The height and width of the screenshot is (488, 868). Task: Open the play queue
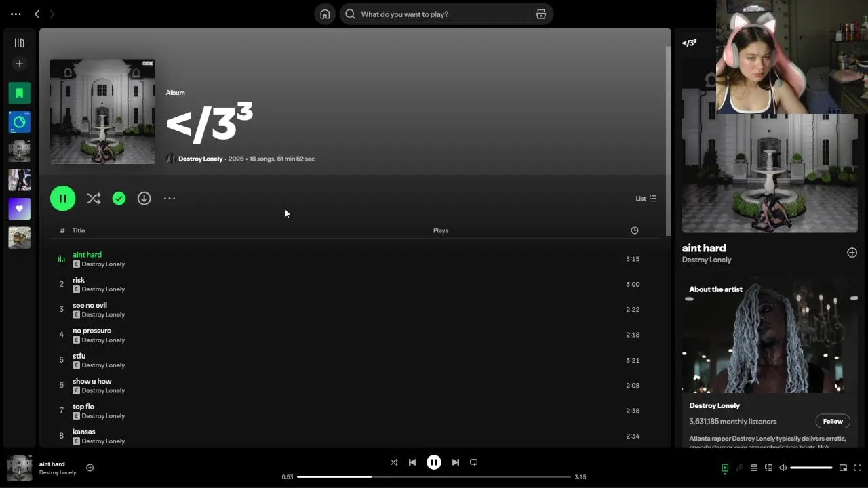pyautogui.click(x=753, y=468)
